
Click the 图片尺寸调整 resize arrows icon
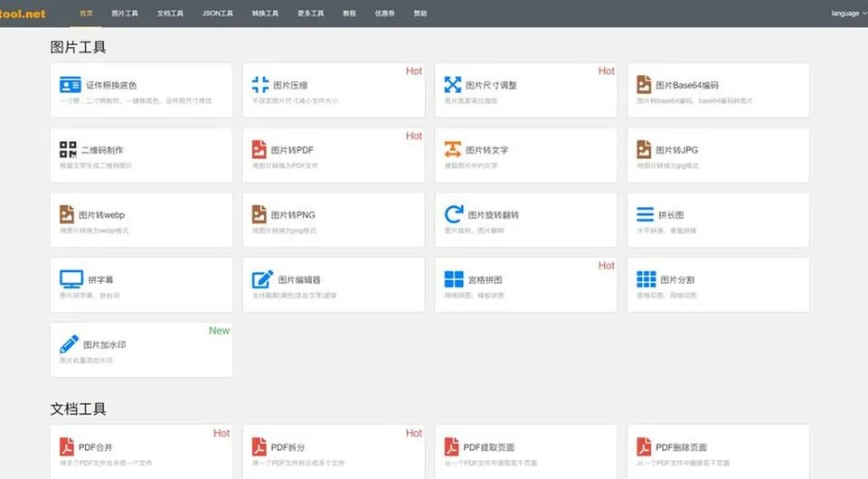pyautogui.click(x=452, y=85)
